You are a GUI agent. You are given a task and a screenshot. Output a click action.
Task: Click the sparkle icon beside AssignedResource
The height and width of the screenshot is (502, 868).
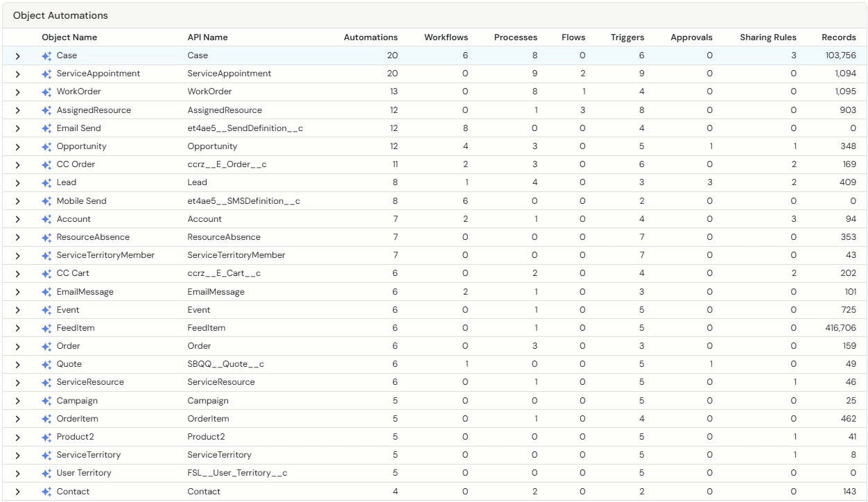(46, 110)
